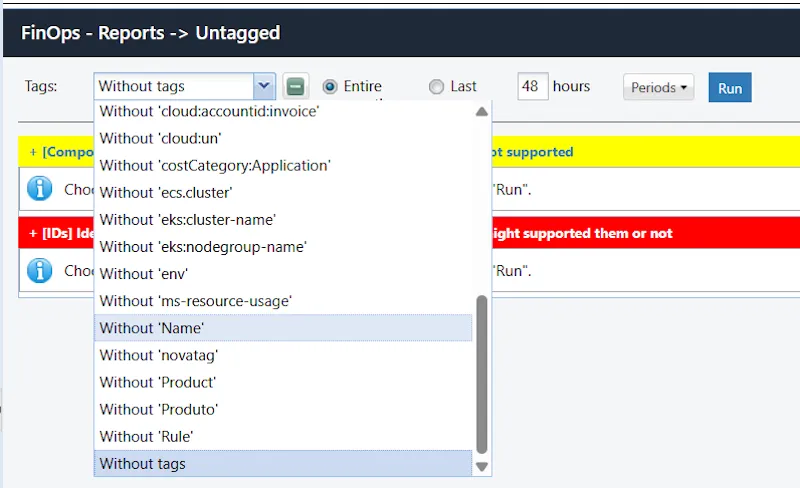Click the hours input field showing 48
800x488 pixels.
point(532,87)
